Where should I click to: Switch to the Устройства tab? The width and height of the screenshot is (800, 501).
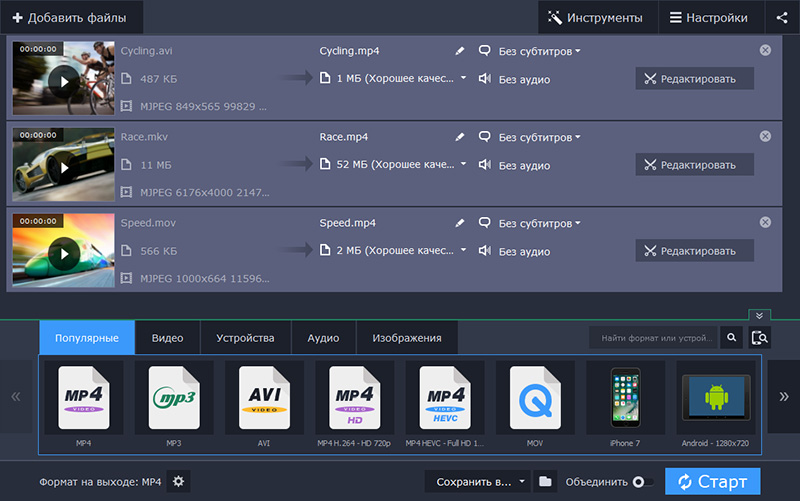tap(245, 338)
